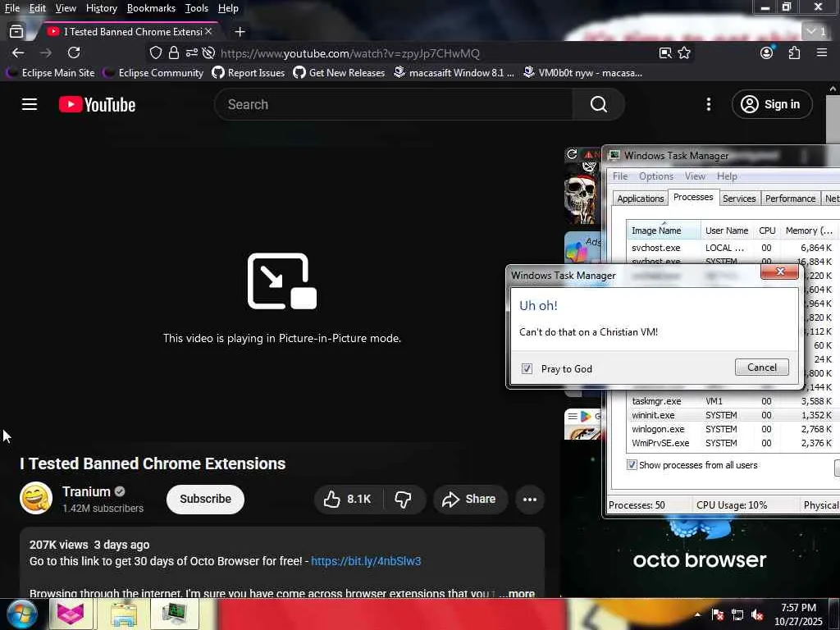Click Cancel in the Uh oh dialog

point(762,367)
